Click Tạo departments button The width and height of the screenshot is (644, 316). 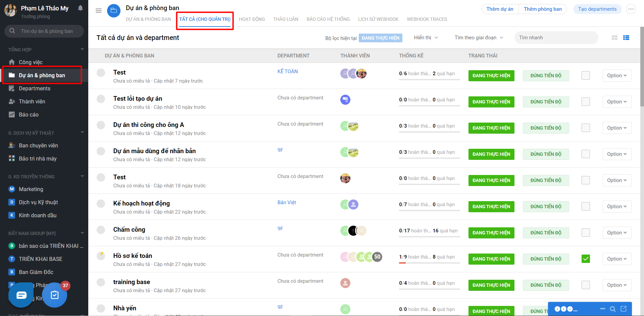pyautogui.click(x=597, y=9)
